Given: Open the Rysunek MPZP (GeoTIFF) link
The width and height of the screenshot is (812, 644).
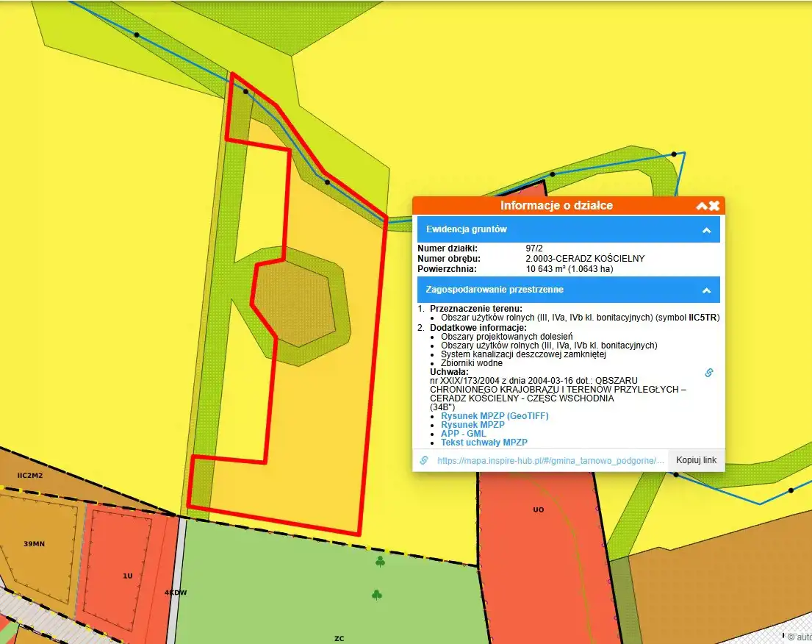Looking at the screenshot, I should 494,416.
